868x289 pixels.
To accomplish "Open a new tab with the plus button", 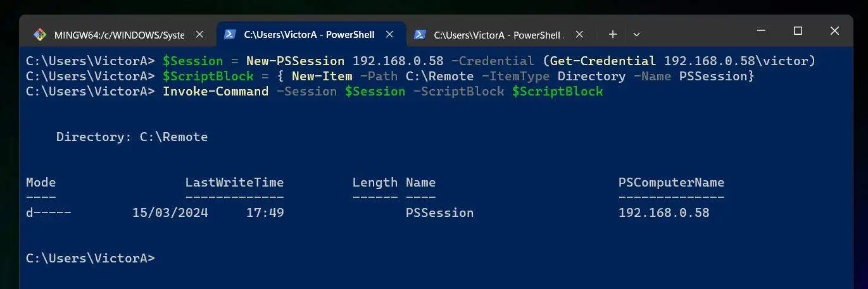I will click(x=612, y=34).
